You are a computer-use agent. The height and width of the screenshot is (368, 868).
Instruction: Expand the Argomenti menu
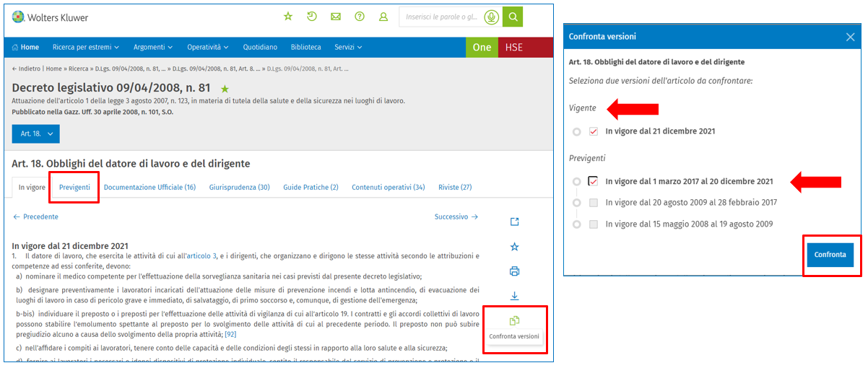pyautogui.click(x=152, y=48)
